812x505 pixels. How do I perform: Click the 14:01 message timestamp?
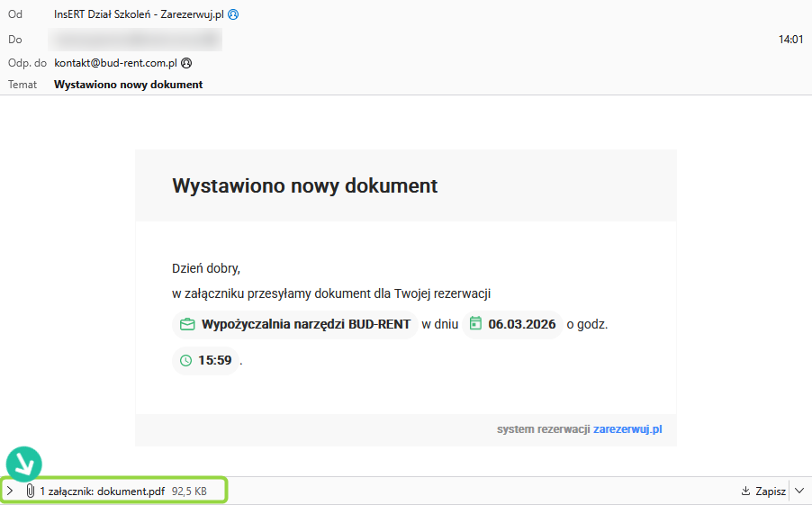point(790,40)
